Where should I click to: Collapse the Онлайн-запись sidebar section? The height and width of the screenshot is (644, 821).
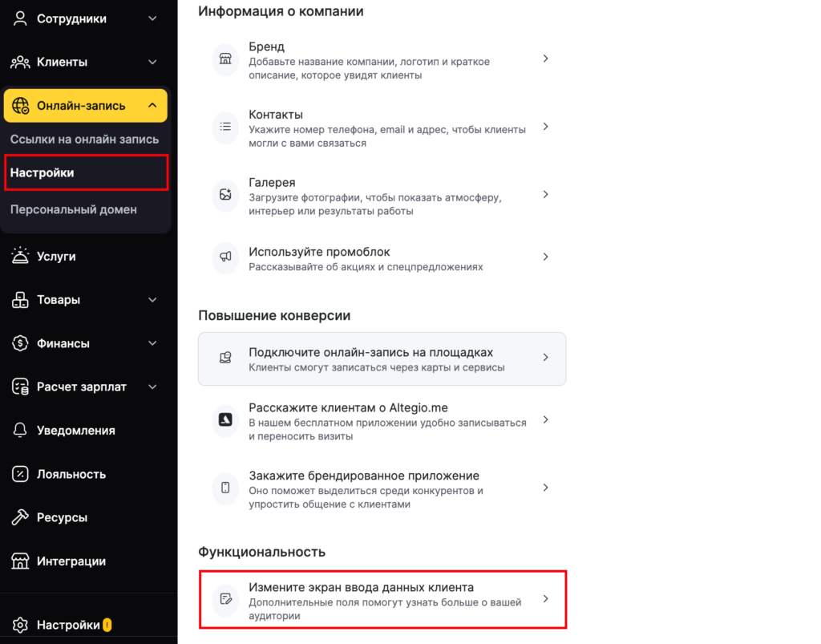click(x=152, y=105)
